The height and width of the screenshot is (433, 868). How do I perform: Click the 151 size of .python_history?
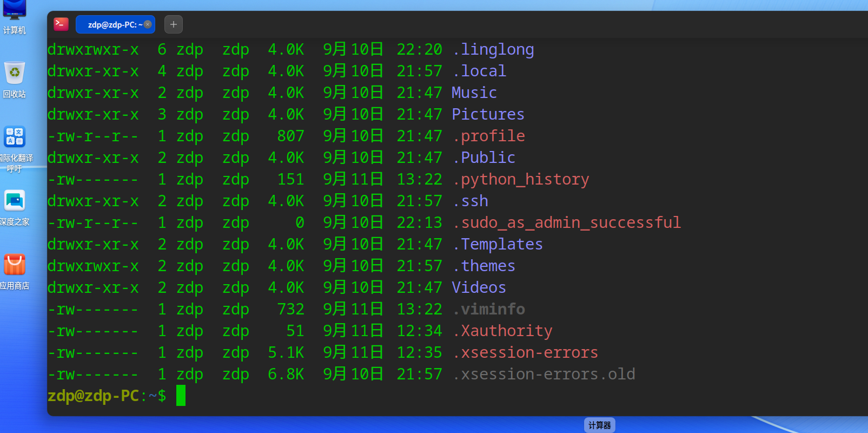291,180
